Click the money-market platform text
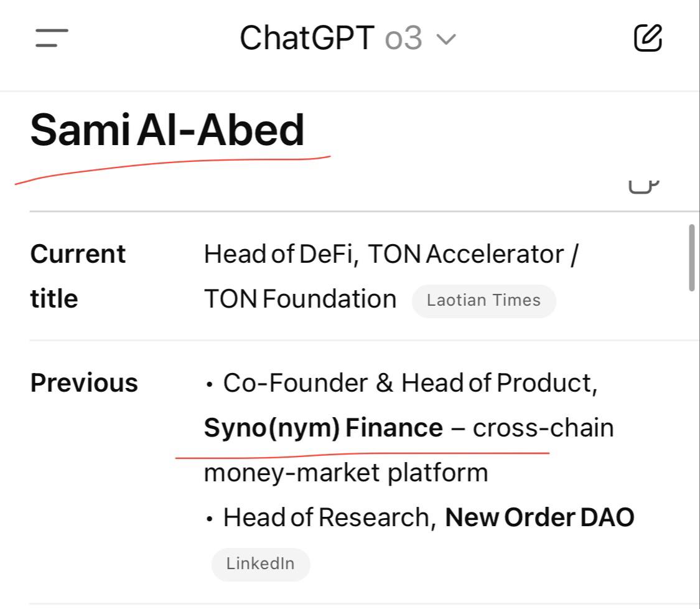This screenshot has height=609, width=700. coord(346,473)
